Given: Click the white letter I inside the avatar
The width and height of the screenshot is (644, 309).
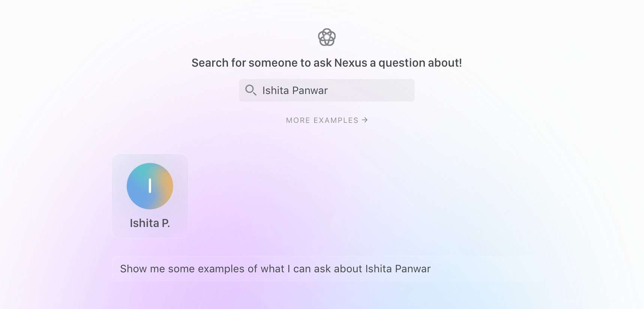Looking at the screenshot, I should tap(150, 186).
